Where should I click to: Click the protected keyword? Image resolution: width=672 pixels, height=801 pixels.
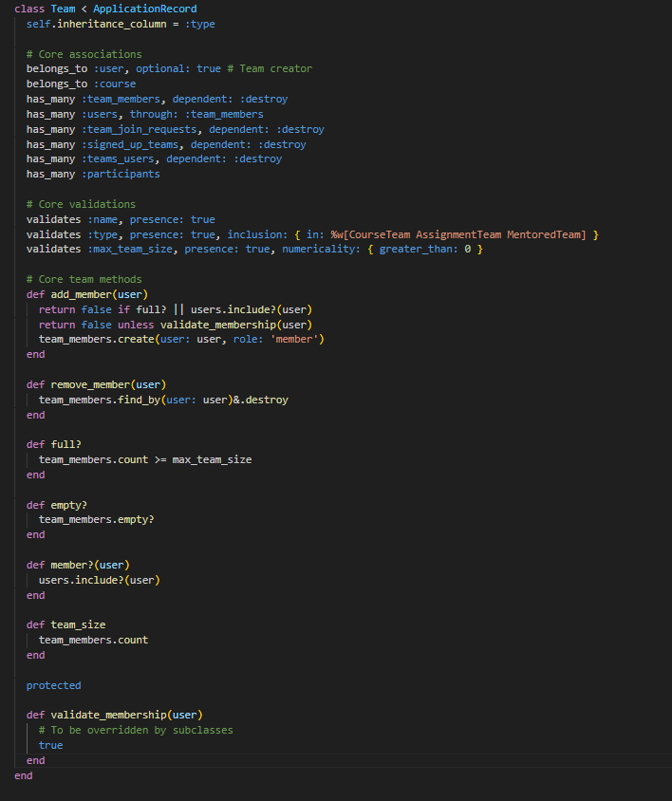click(x=53, y=685)
